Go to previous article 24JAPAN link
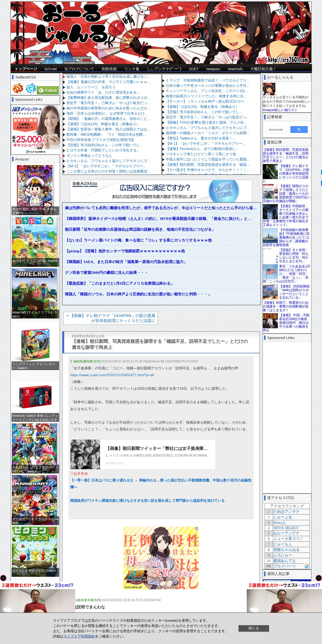Image resolution: width=322 pixels, height=644 pixels. [111, 318]
